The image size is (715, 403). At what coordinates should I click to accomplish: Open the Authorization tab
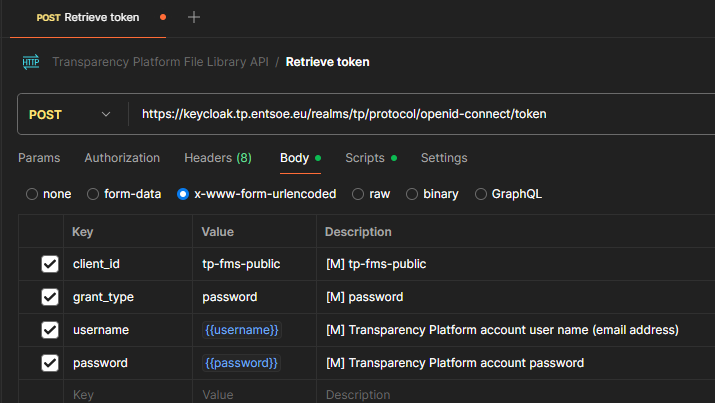coord(122,158)
